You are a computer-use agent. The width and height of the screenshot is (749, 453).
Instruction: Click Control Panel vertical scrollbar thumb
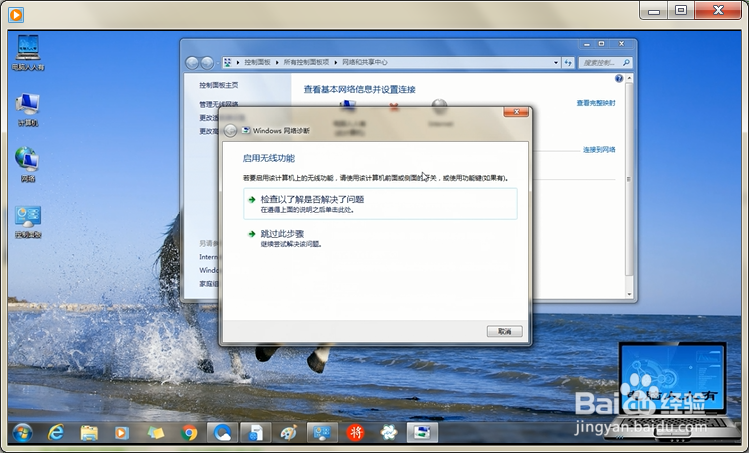coord(629,179)
